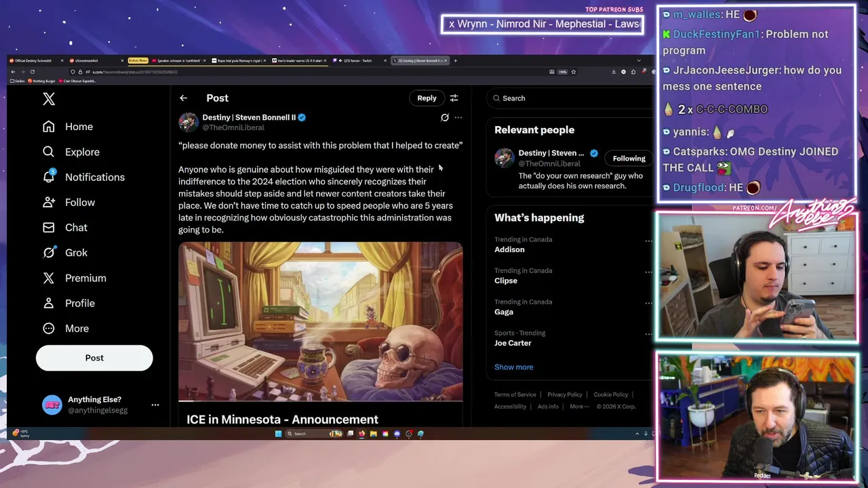The image size is (868, 488).
Task: Open options dots for Addison trend
Action: click(648, 241)
